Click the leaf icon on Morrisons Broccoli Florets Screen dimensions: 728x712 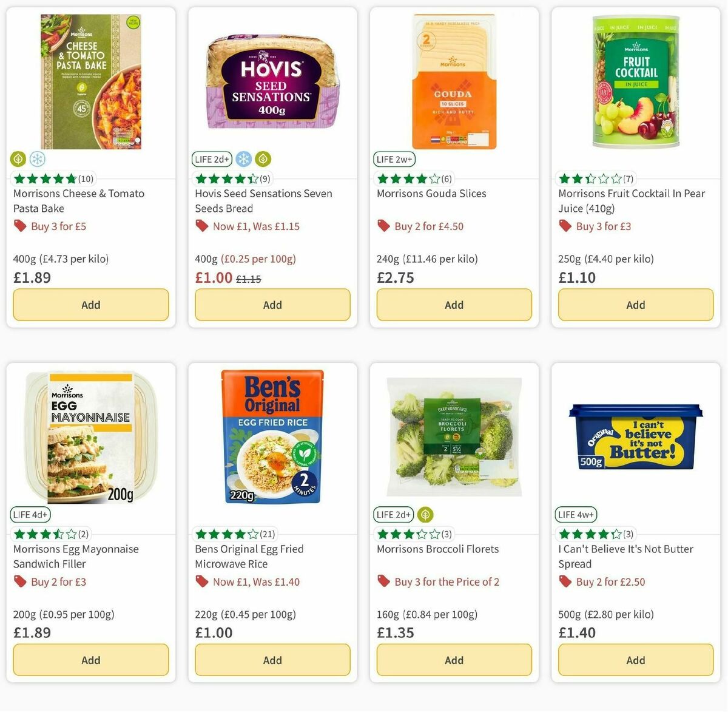(425, 514)
